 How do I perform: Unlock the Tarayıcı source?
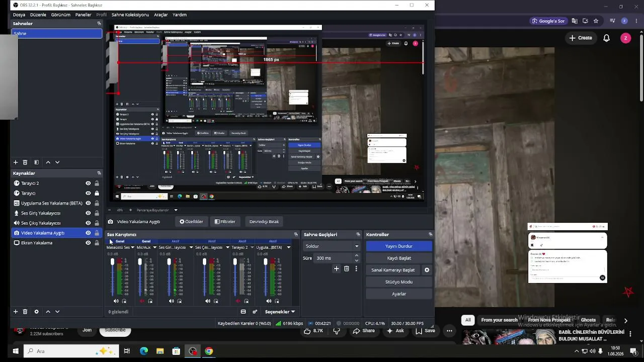pyautogui.click(x=97, y=193)
